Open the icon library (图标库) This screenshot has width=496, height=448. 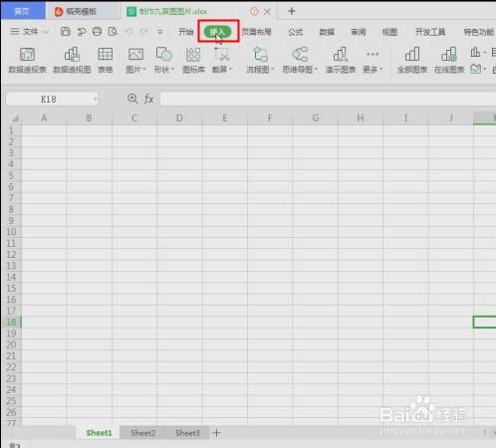(193, 60)
